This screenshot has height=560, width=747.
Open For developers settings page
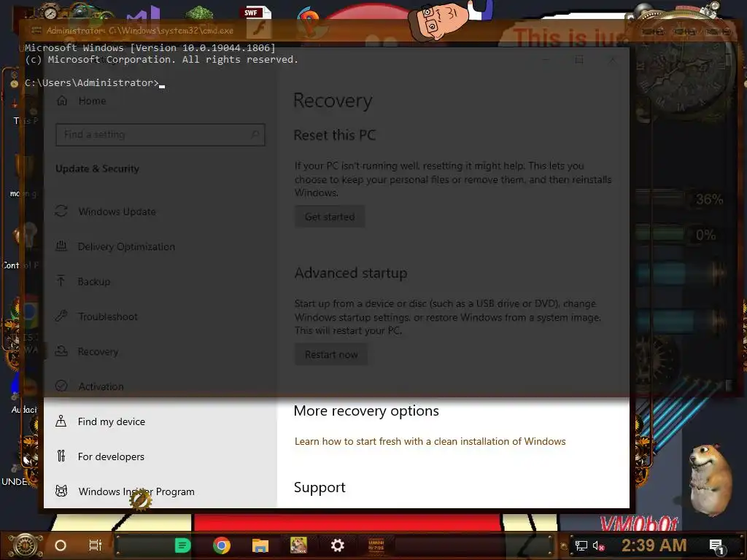tap(111, 456)
